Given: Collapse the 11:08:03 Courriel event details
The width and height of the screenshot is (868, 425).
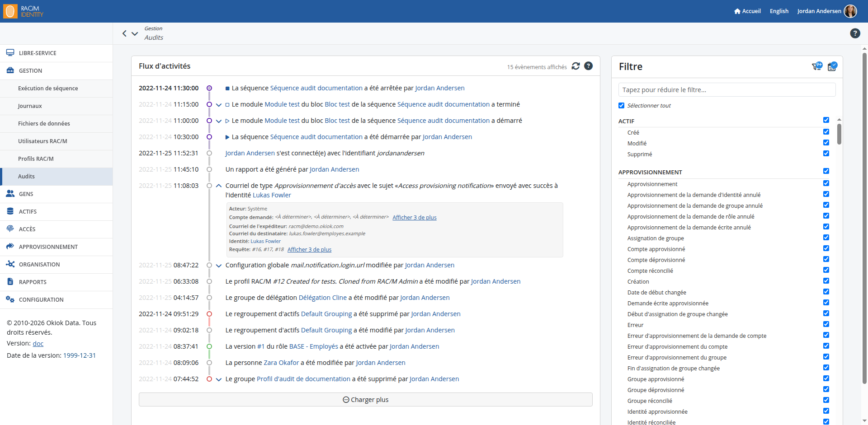Looking at the screenshot, I should tap(219, 186).
